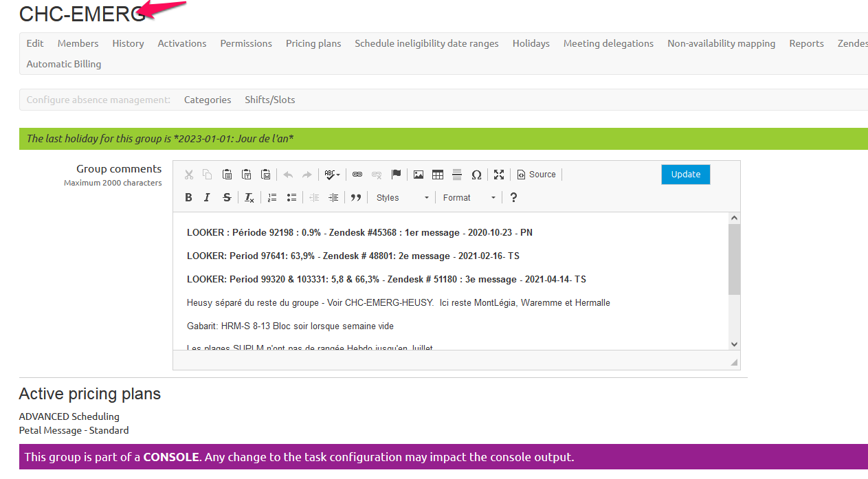Click the Update button
Viewport: 868px width, 479px height.
coord(686,175)
